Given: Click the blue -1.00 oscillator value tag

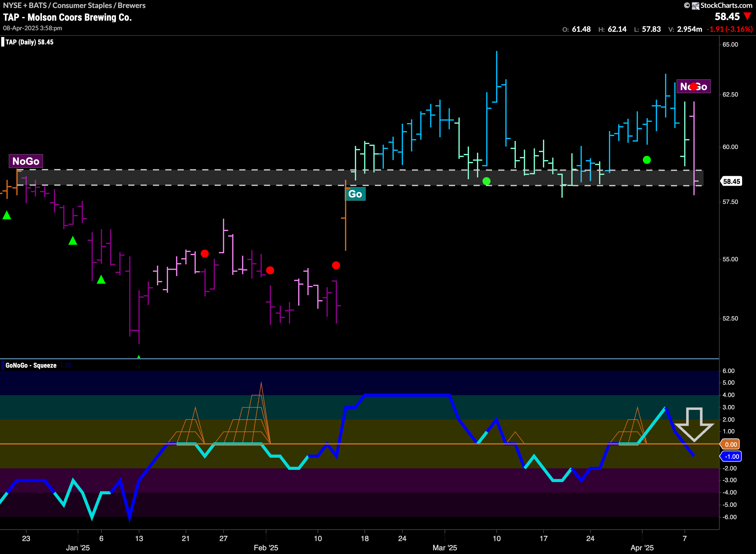Looking at the screenshot, I should tap(731, 457).
